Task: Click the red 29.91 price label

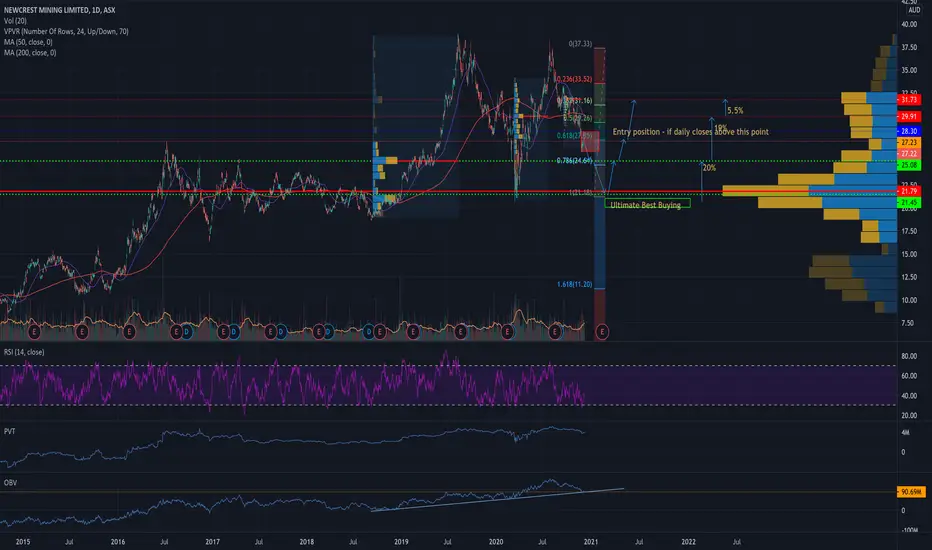Action: (x=909, y=117)
